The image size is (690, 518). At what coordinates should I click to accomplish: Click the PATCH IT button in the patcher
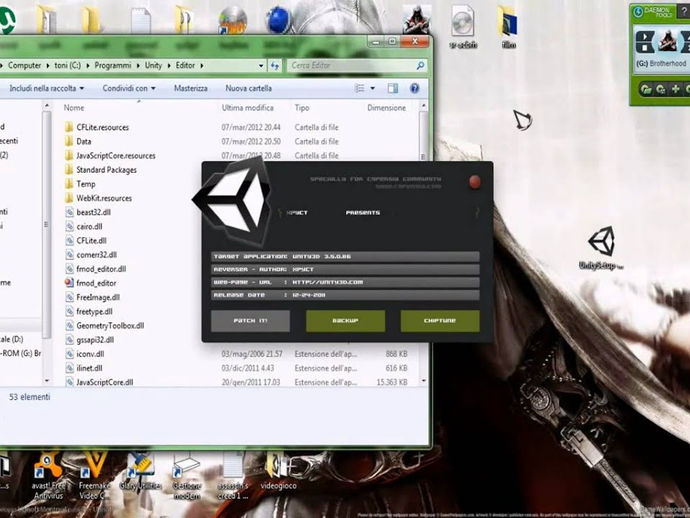(x=250, y=321)
